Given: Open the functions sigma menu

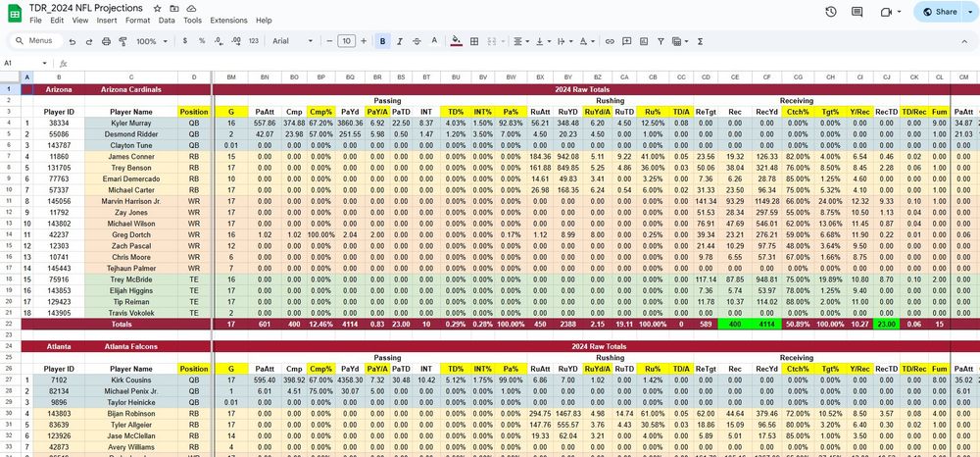Looking at the screenshot, I should click(x=700, y=41).
